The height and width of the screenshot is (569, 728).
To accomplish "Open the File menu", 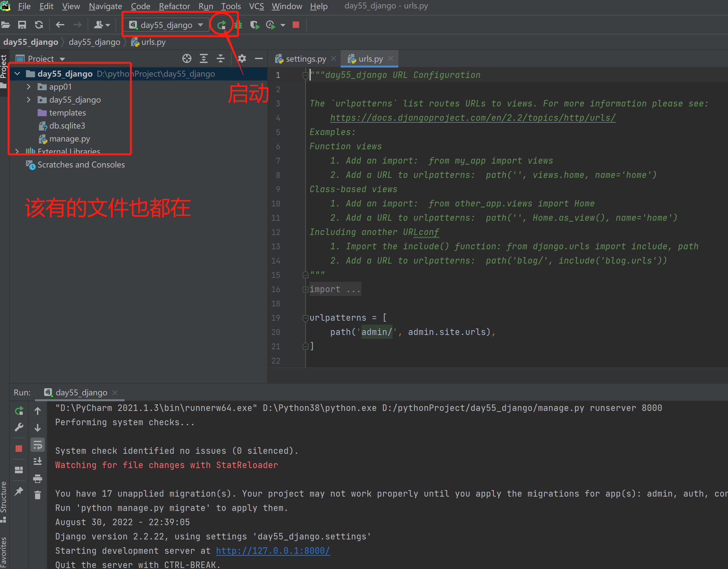I will click(24, 6).
